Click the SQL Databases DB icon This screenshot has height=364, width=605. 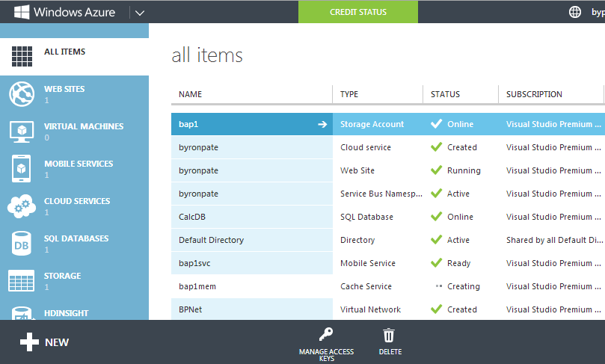point(22,244)
